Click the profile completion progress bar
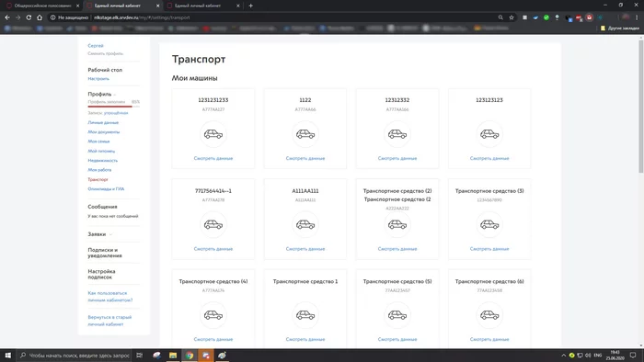Viewport: 644px width, 362px height. click(x=114, y=107)
